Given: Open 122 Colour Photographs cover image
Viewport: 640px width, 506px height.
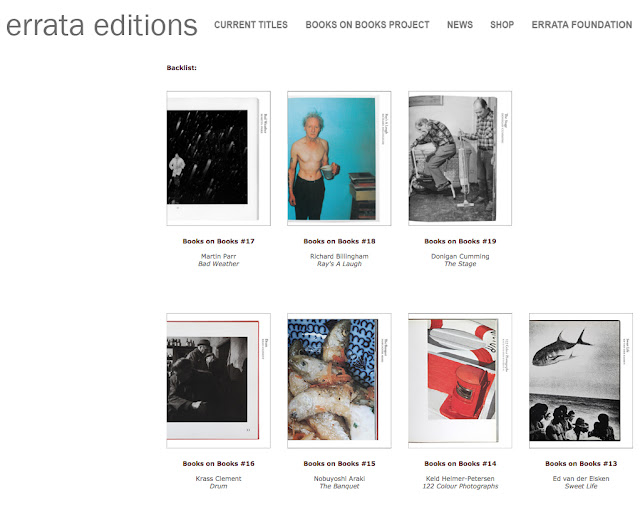Looking at the screenshot, I should pos(460,381).
